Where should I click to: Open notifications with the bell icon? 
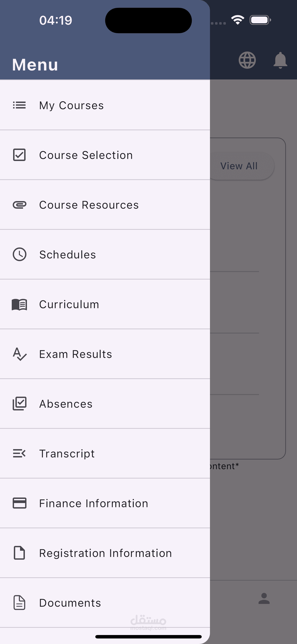click(280, 60)
